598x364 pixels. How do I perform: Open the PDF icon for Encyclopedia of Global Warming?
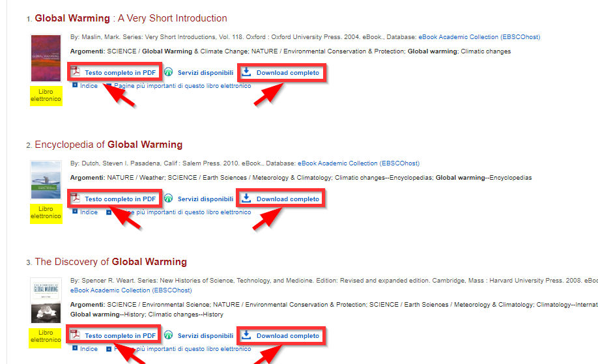coord(76,199)
